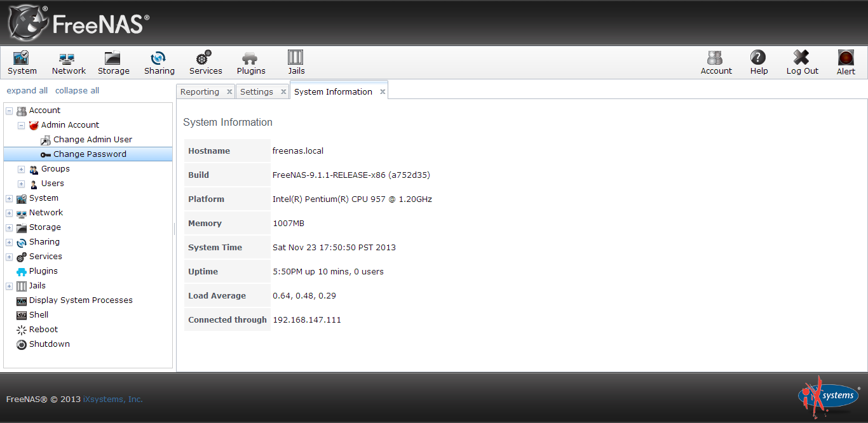
Task: Open the iXsystems, Inc. footer link
Action: pyautogui.click(x=113, y=399)
